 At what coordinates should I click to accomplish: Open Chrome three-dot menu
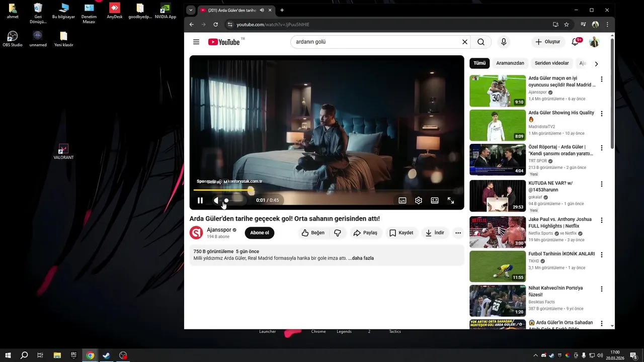[x=607, y=24]
